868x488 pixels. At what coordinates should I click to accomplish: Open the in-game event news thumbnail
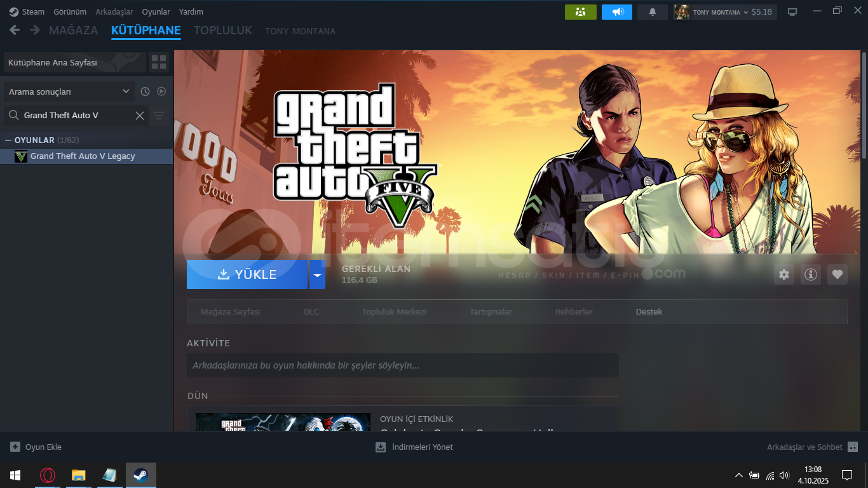[283, 422]
